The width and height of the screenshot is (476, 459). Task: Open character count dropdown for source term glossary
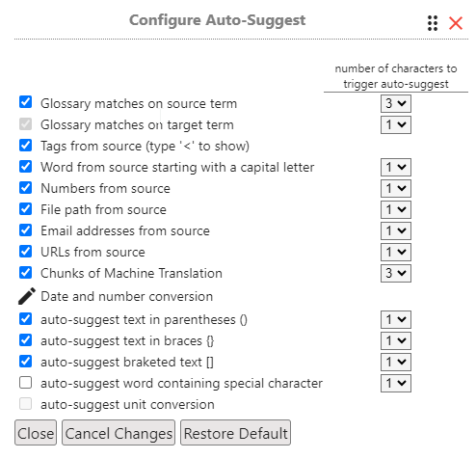pyautogui.click(x=396, y=103)
